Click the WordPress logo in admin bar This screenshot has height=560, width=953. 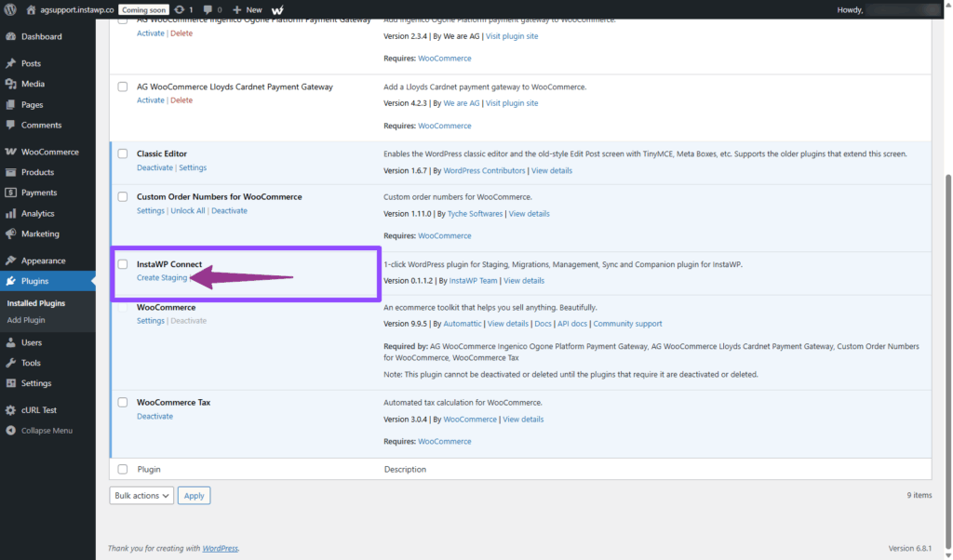click(10, 9)
